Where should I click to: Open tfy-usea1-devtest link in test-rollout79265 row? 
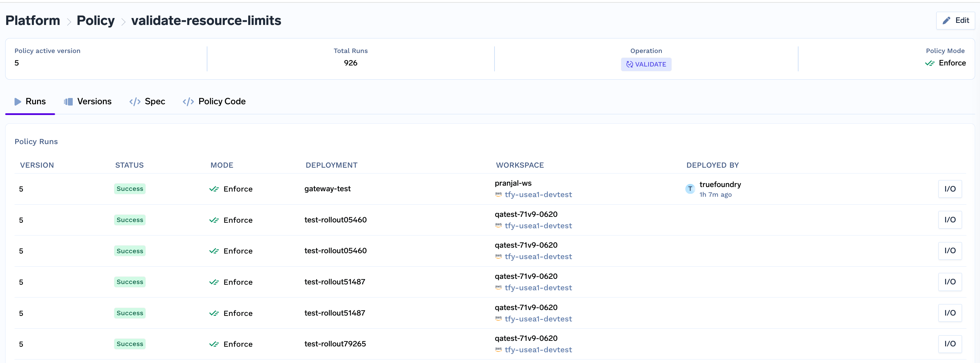[x=538, y=350]
